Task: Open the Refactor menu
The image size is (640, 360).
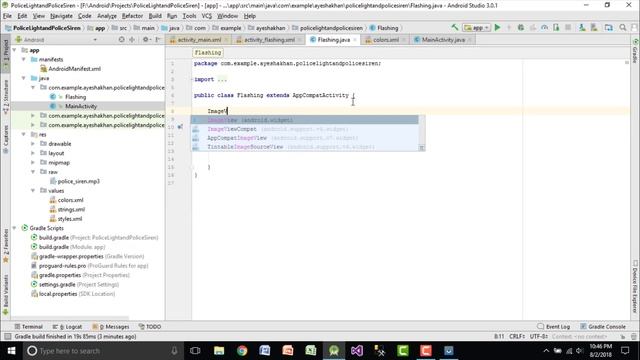Action: pos(132,16)
